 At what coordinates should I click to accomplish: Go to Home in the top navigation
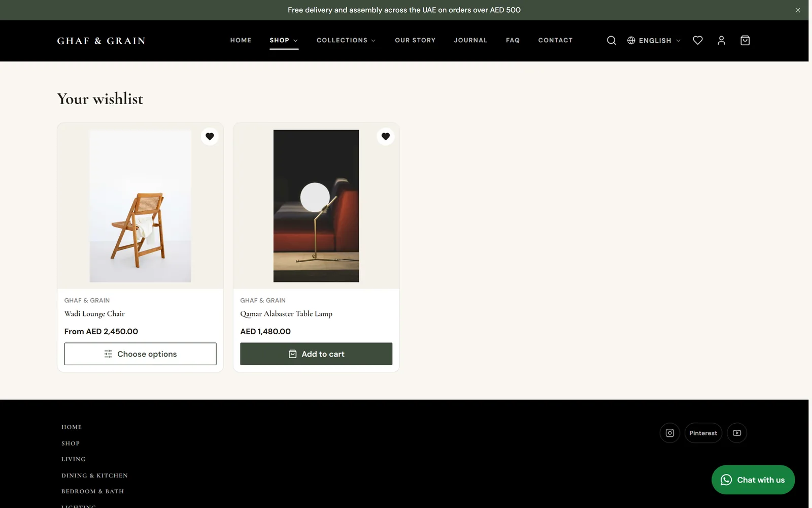pos(241,40)
